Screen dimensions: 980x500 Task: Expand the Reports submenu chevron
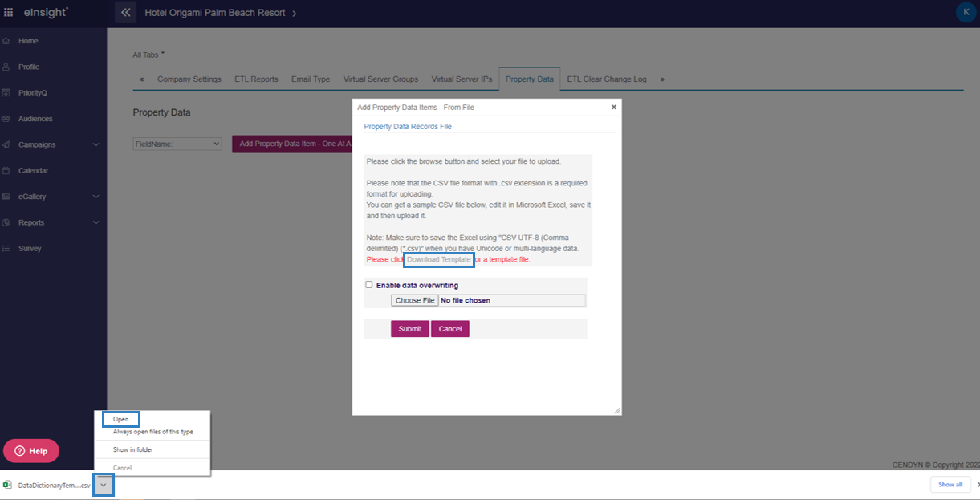coord(96,222)
